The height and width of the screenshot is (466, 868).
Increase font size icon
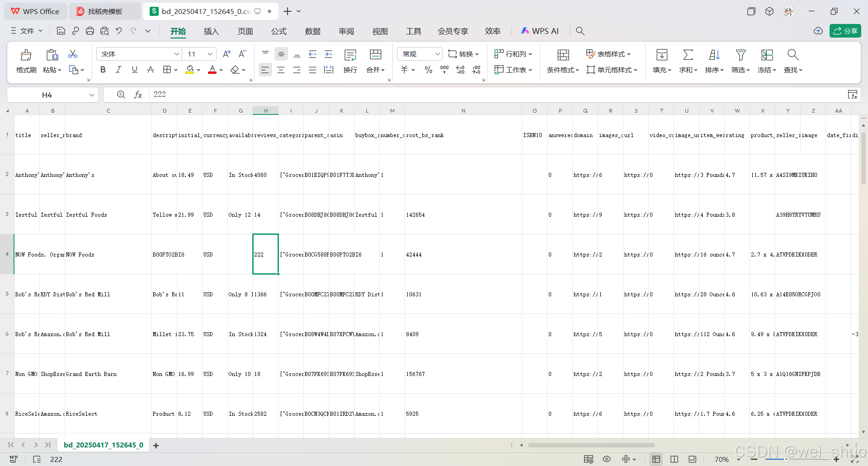click(227, 54)
